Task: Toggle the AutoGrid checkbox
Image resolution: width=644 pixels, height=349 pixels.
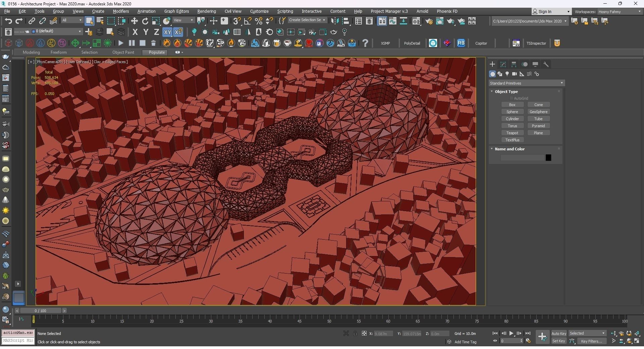Action: [512, 98]
